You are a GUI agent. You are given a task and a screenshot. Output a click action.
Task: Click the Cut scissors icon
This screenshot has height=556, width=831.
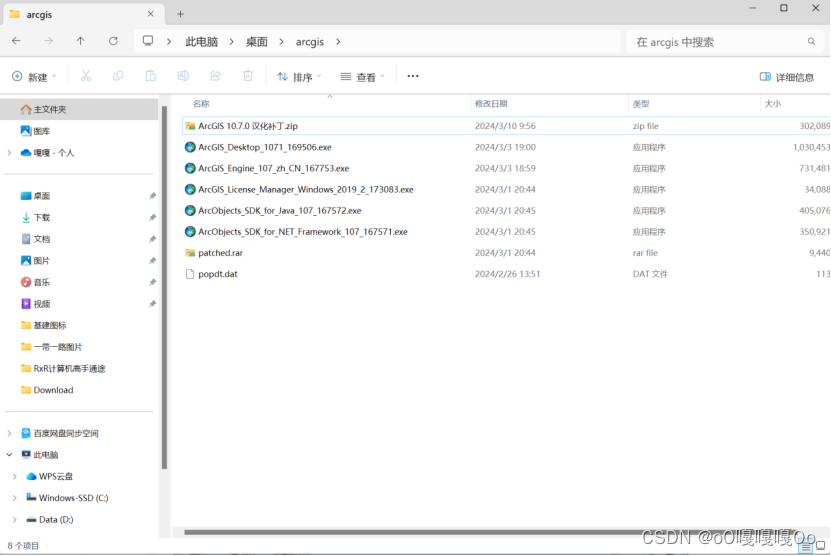point(86,76)
